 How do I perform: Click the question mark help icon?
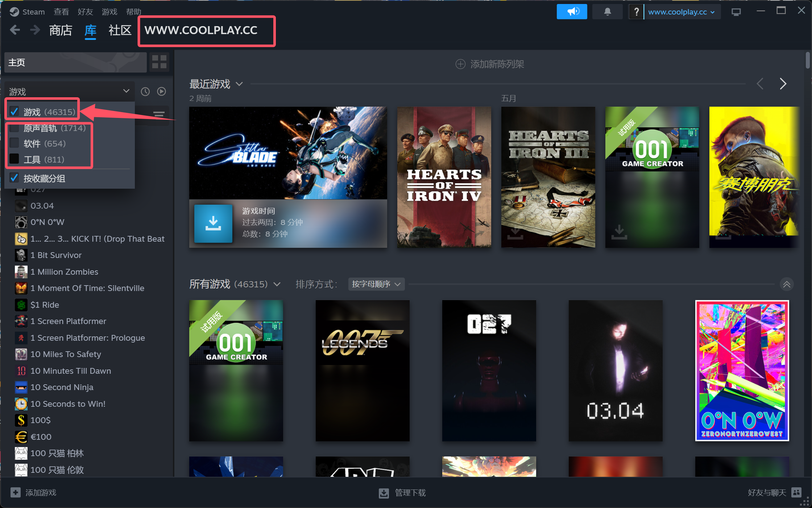[x=636, y=12]
